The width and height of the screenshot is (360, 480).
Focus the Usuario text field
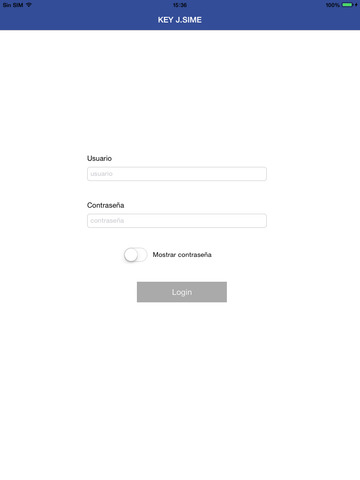point(177,174)
